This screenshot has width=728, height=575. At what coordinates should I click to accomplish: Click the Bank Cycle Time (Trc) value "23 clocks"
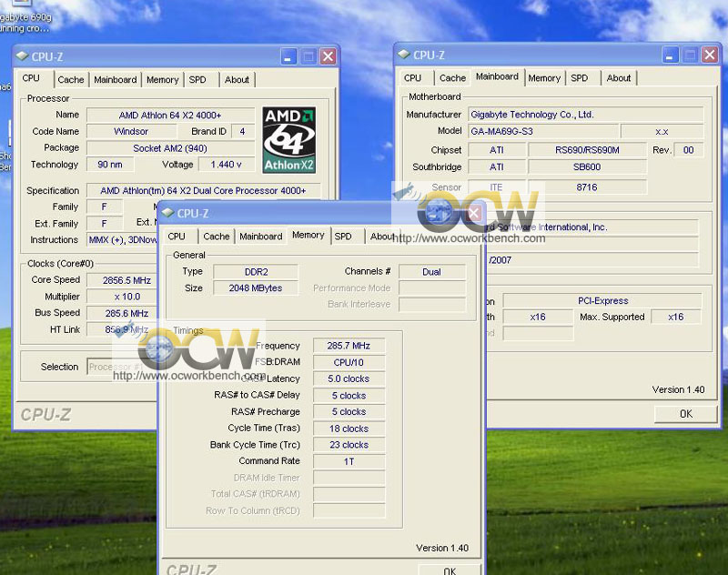[349, 445]
